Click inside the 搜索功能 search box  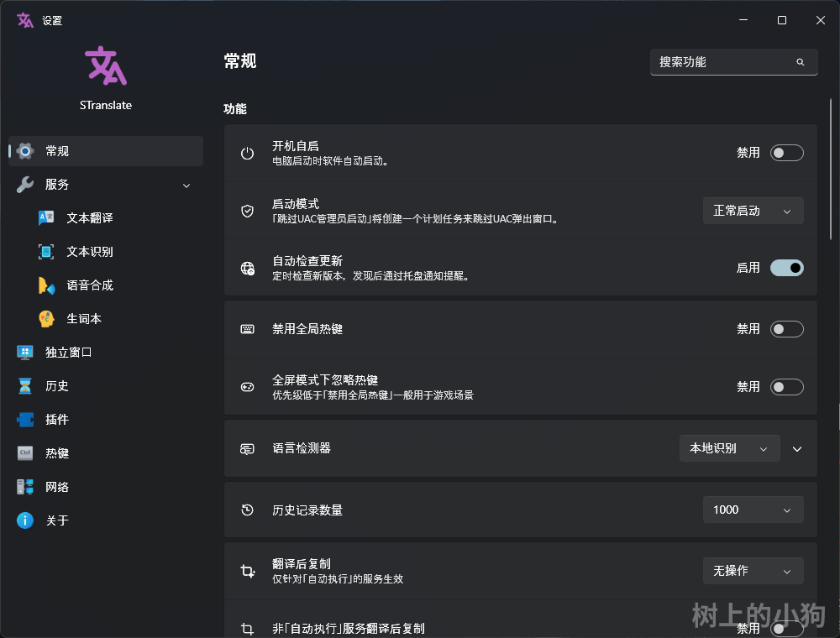pyautogui.click(x=733, y=61)
